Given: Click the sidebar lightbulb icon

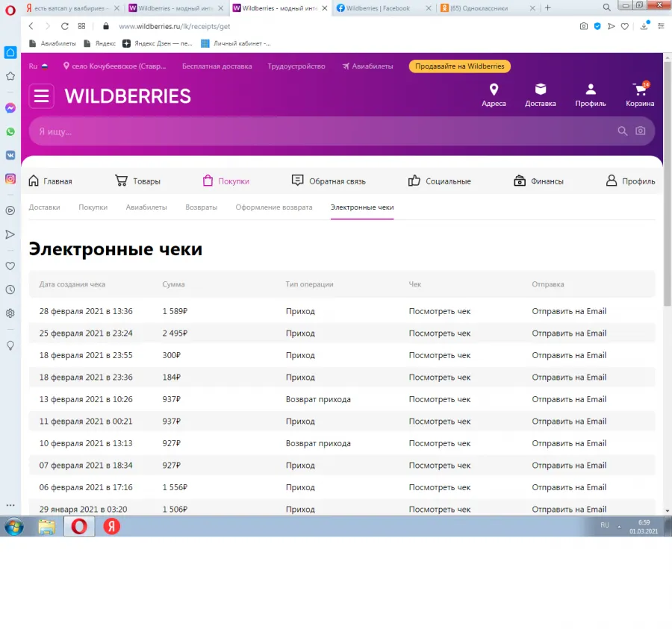Looking at the screenshot, I should (x=10, y=345).
